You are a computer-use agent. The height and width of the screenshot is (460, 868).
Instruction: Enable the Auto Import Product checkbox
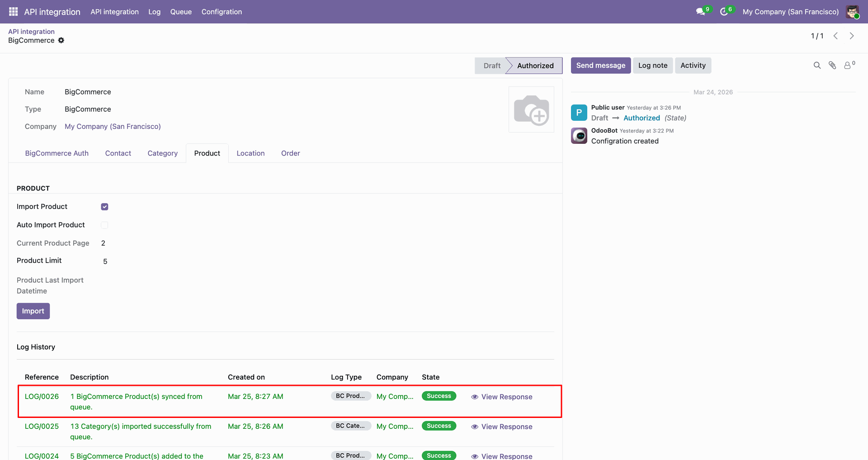coord(104,225)
